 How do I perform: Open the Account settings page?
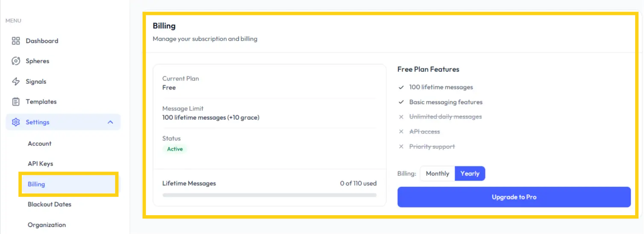40,144
